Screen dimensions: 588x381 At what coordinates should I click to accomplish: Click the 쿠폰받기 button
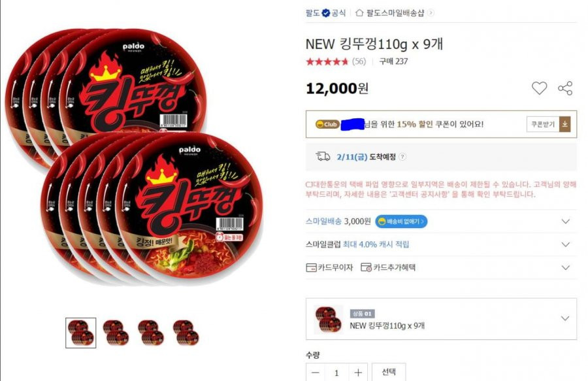(x=543, y=124)
